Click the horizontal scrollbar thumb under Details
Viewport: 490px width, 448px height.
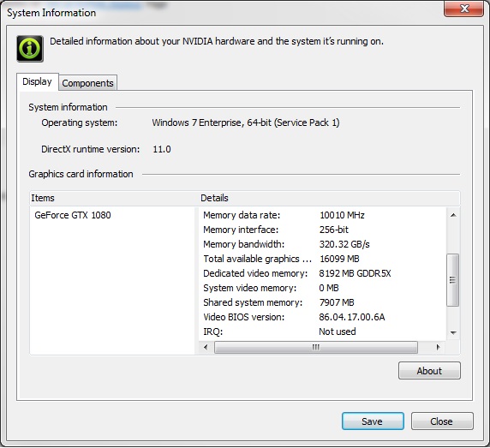coord(316,347)
